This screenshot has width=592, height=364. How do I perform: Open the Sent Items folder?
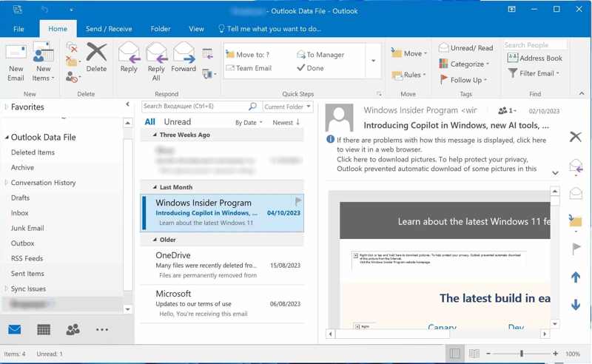click(27, 274)
